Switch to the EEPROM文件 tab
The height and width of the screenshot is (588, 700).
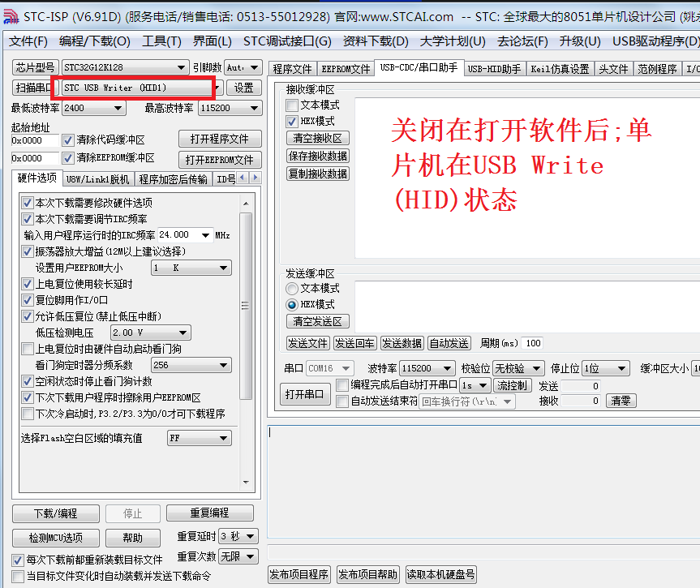tap(346, 69)
